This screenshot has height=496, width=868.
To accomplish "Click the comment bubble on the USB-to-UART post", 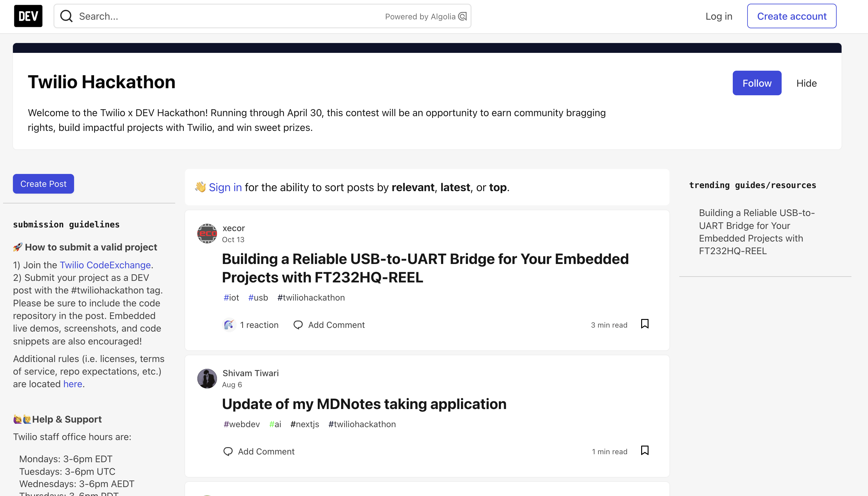I will pos(298,325).
